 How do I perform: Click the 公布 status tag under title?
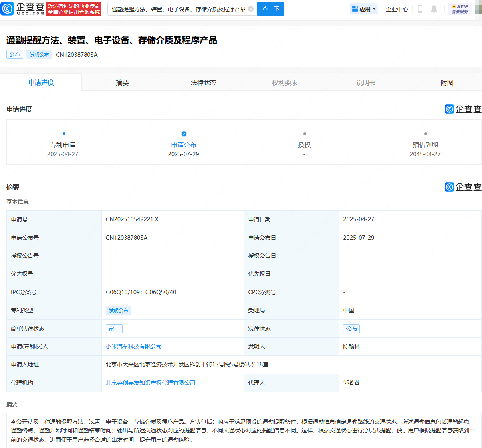(15, 54)
